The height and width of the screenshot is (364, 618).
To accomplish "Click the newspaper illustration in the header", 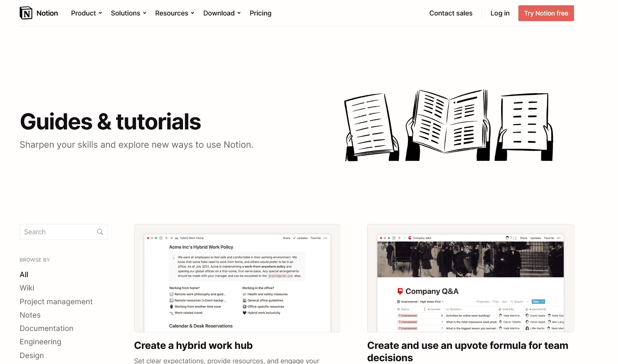I will tap(448, 126).
